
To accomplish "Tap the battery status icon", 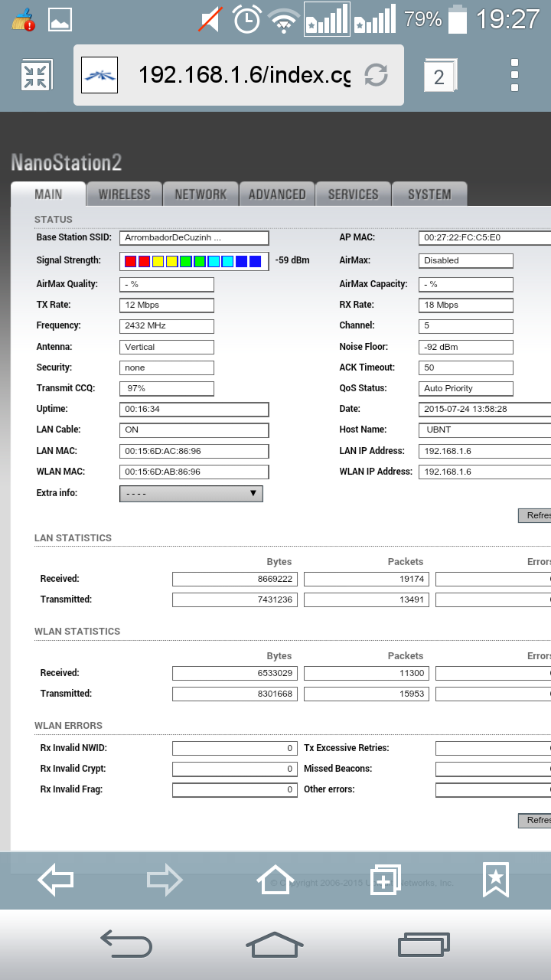I will pyautogui.click(x=458, y=18).
